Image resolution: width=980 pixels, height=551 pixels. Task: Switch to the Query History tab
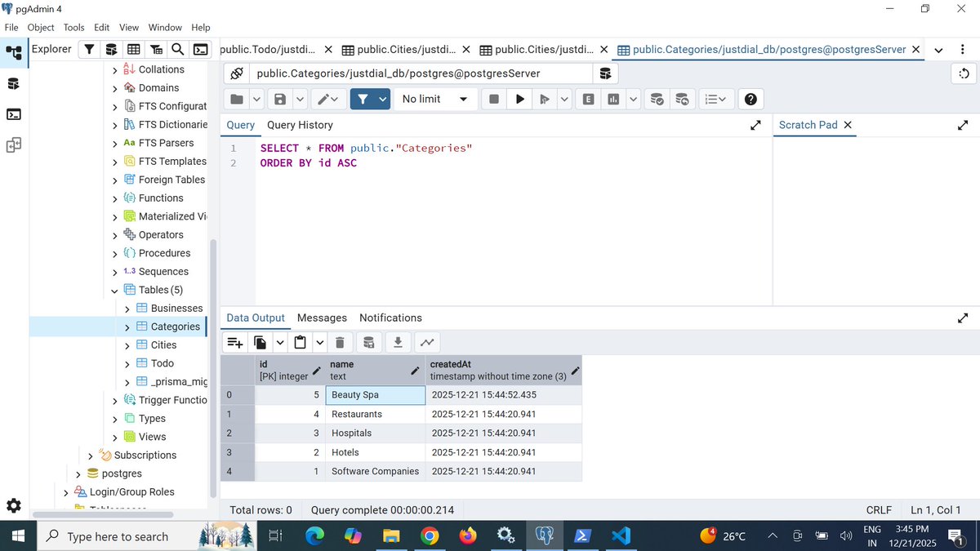coord(300,125)
